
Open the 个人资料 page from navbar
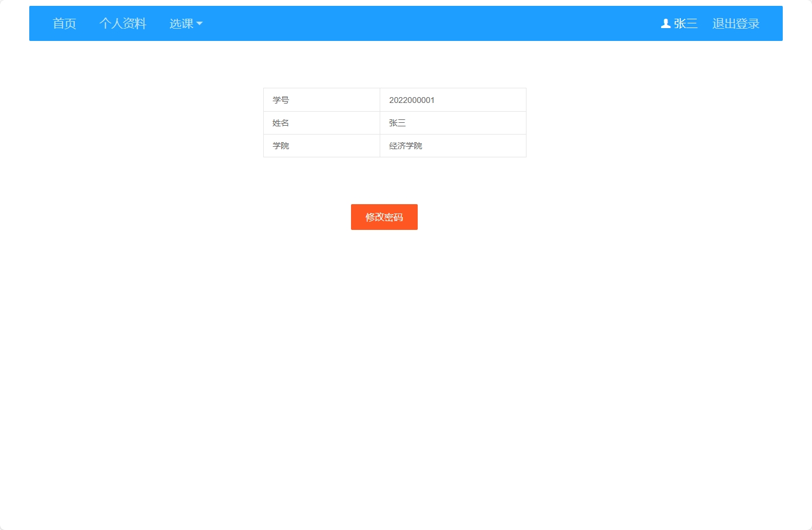tap(123, 23)
